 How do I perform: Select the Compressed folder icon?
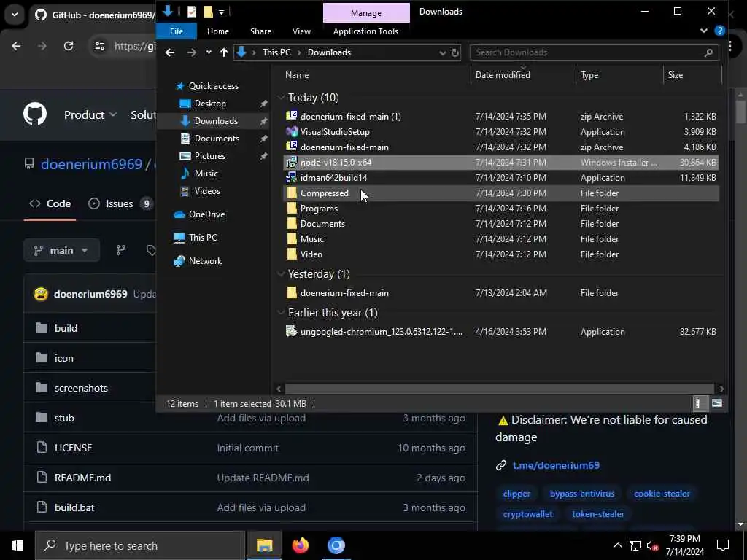(x=292, y=192)
